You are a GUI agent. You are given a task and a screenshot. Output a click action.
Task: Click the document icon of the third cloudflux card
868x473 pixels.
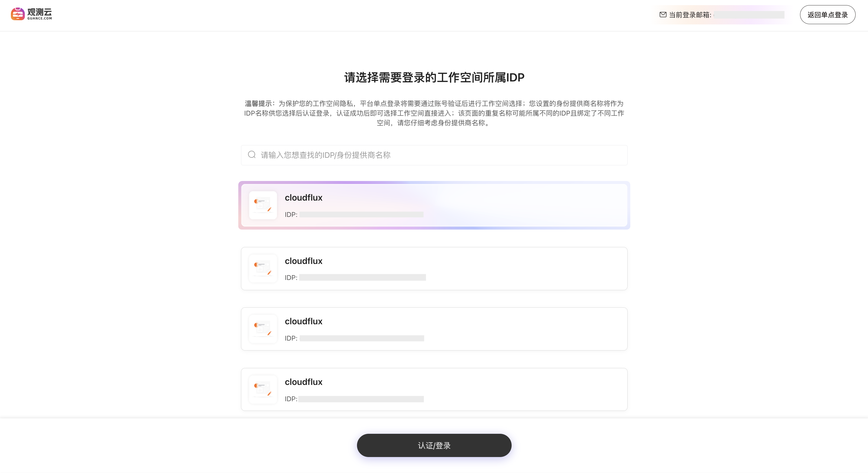[x=263, y=329]
